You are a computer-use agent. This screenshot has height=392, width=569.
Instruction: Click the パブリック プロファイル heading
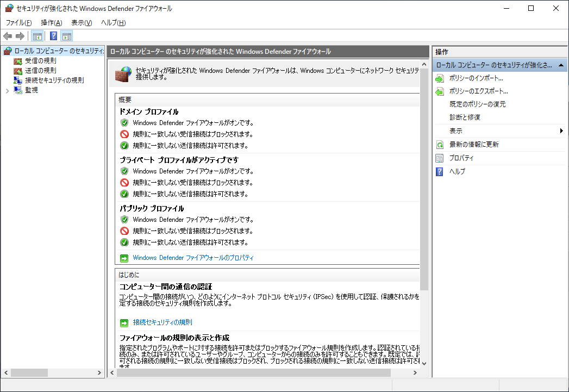tap(152, 209)
